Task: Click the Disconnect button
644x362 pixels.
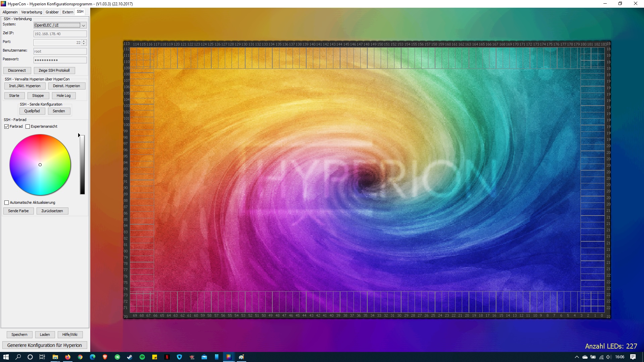Action: [17, 70]
